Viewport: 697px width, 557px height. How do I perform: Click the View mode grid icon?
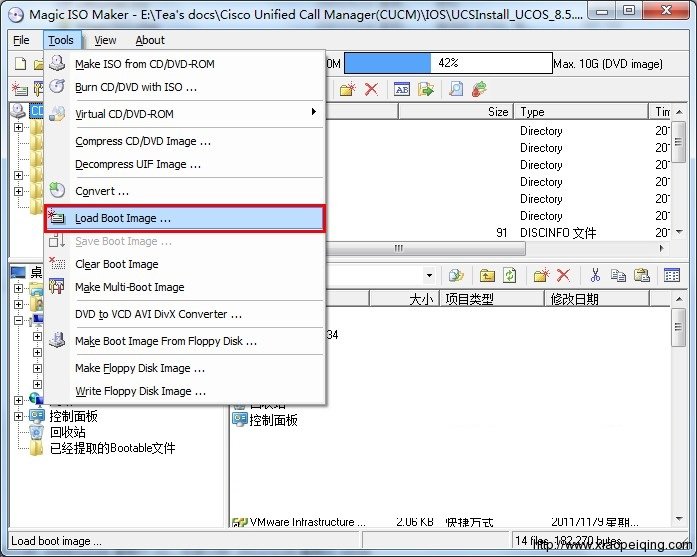point(672,276)
